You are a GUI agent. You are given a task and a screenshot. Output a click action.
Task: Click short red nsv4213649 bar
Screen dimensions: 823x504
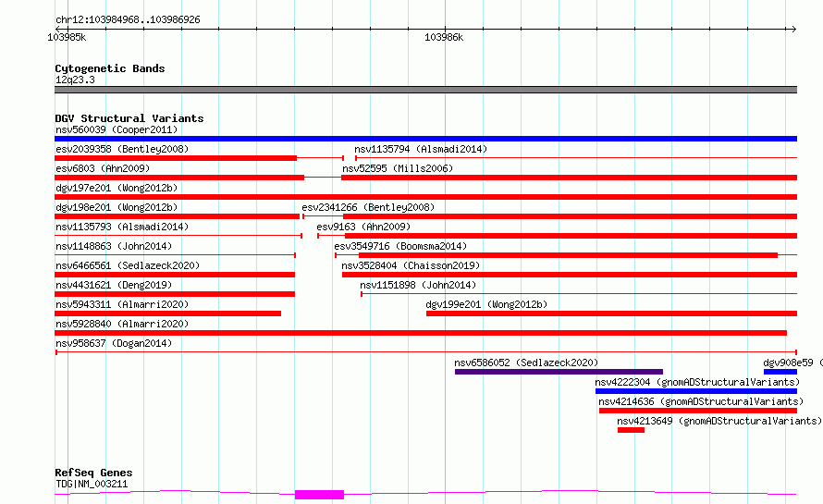pos(631,430)
